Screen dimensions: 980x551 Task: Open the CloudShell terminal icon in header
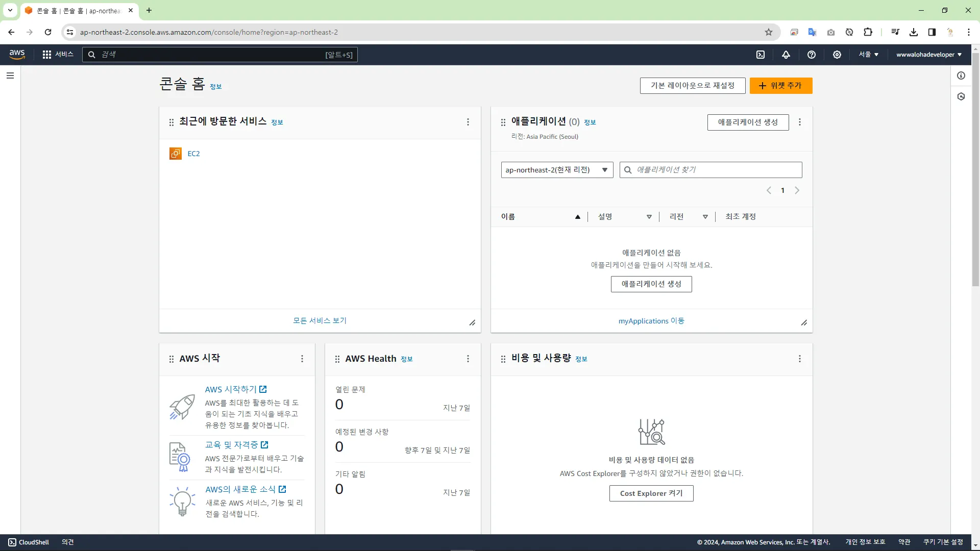pyautogui.click(x=761, y=55)
